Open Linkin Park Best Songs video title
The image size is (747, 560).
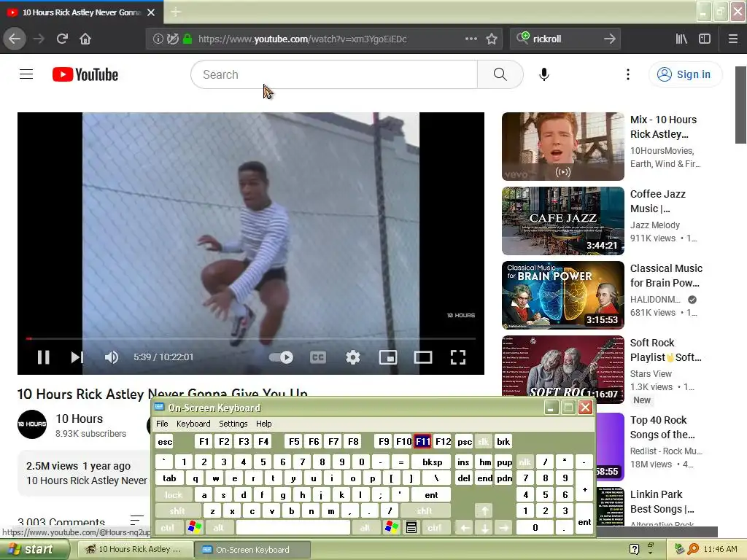(662, 502)
